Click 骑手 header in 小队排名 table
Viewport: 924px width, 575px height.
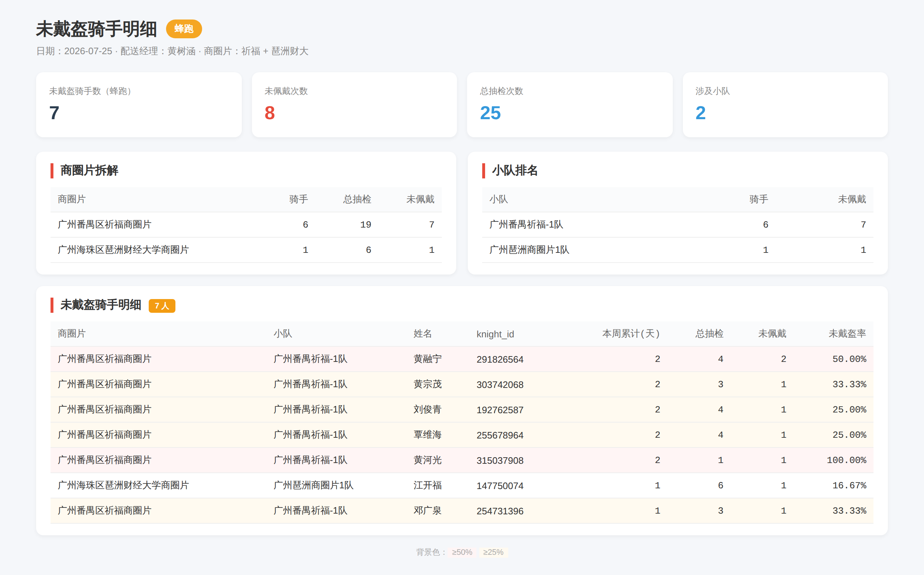(759, 199)
